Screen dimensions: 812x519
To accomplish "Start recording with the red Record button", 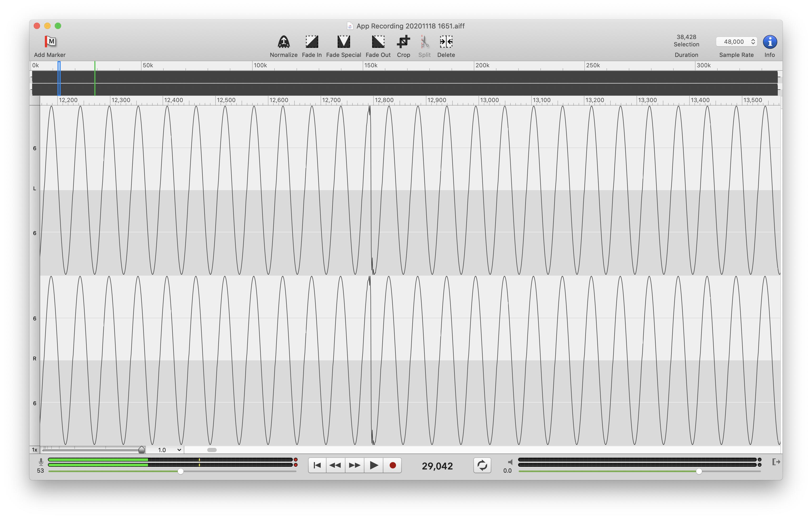I will [392, 465].
